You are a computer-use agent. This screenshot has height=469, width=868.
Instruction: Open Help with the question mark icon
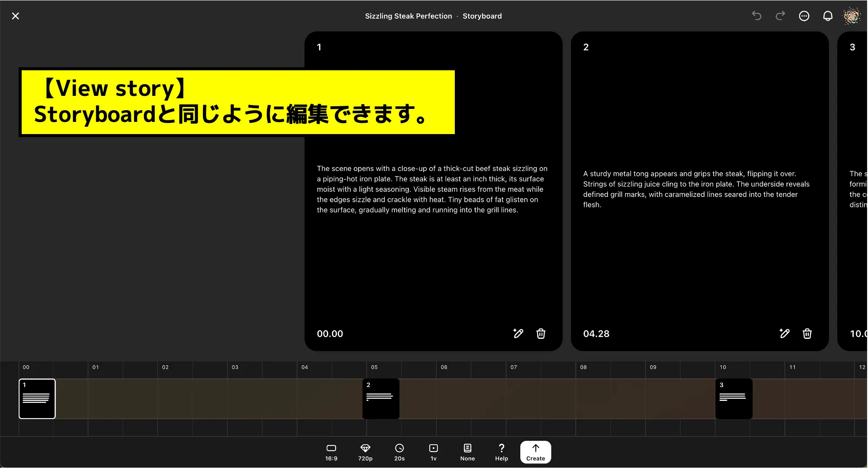[501, 452]
